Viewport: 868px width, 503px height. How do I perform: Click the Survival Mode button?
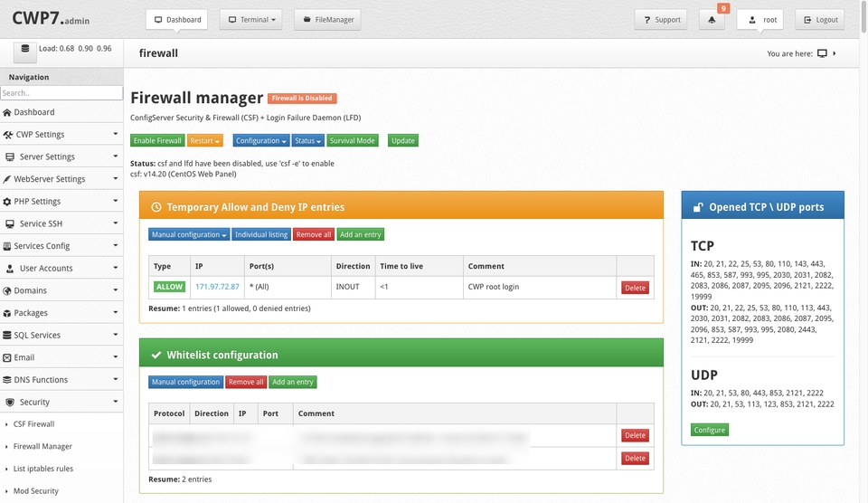click(x=352, y=141)
